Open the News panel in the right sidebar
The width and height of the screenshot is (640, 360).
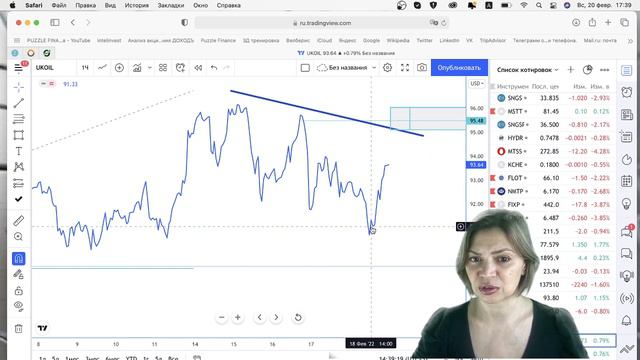(x=627, y=115)
